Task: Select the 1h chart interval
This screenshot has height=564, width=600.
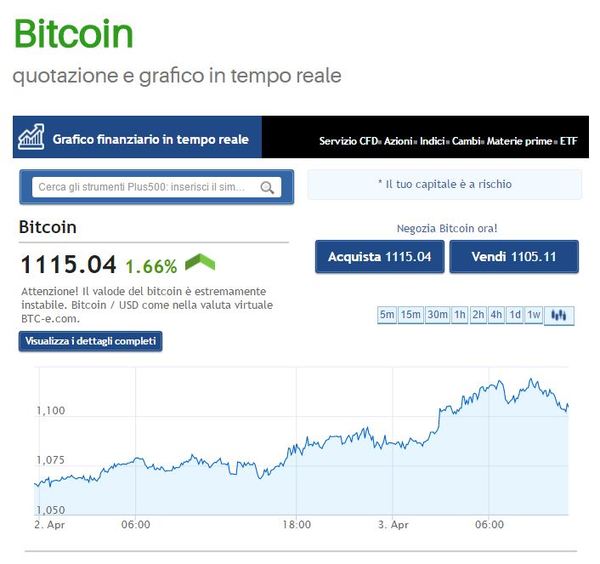Action: 460,315
